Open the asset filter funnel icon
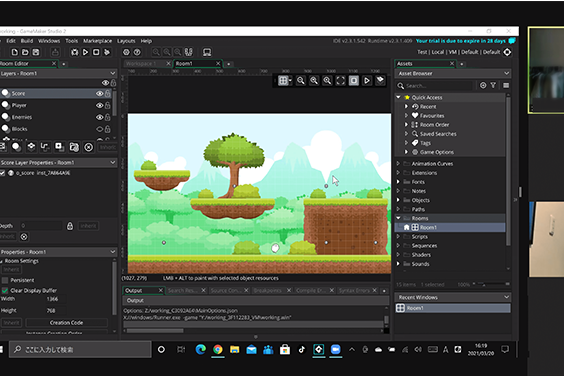This screenshot has width=564, height=376. coord(493,85)
